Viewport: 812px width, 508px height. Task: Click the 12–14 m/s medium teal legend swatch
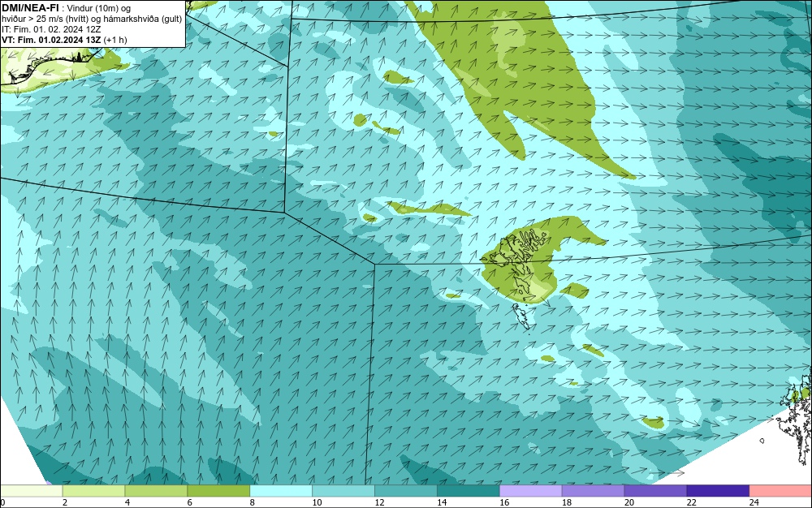406,490
